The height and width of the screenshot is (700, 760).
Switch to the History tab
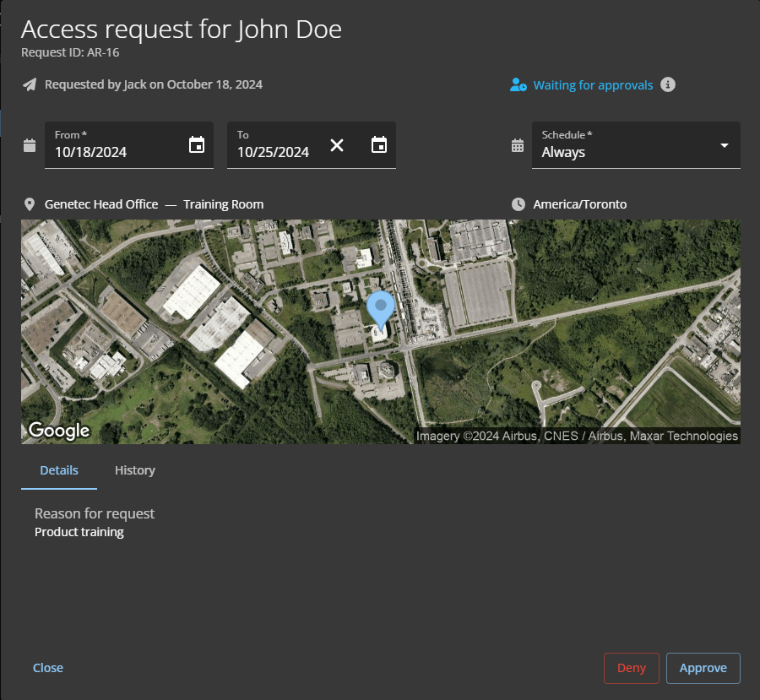point(135,470)
